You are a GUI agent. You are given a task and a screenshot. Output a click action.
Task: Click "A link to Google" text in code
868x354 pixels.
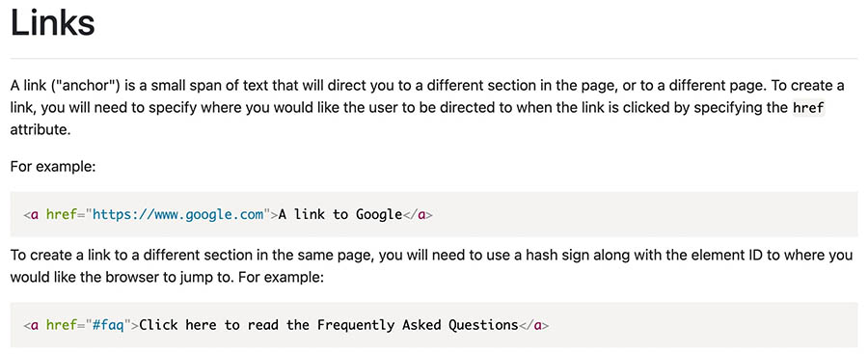(339, 214)
